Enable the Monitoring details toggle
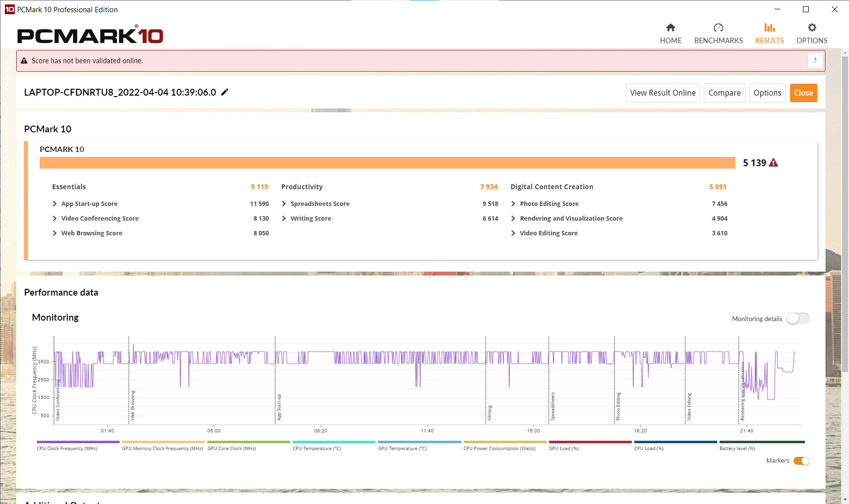The height and width of the screenshot is (504, 849). 798,319
